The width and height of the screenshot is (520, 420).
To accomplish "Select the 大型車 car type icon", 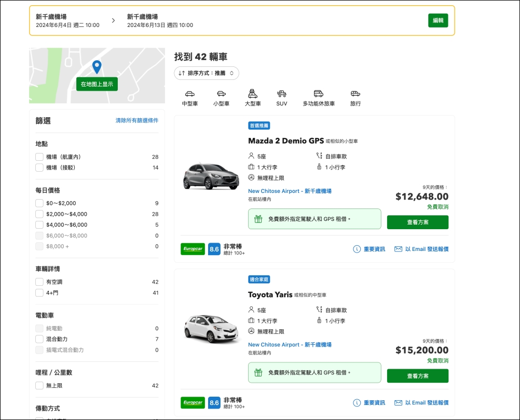I will [253, 94].
